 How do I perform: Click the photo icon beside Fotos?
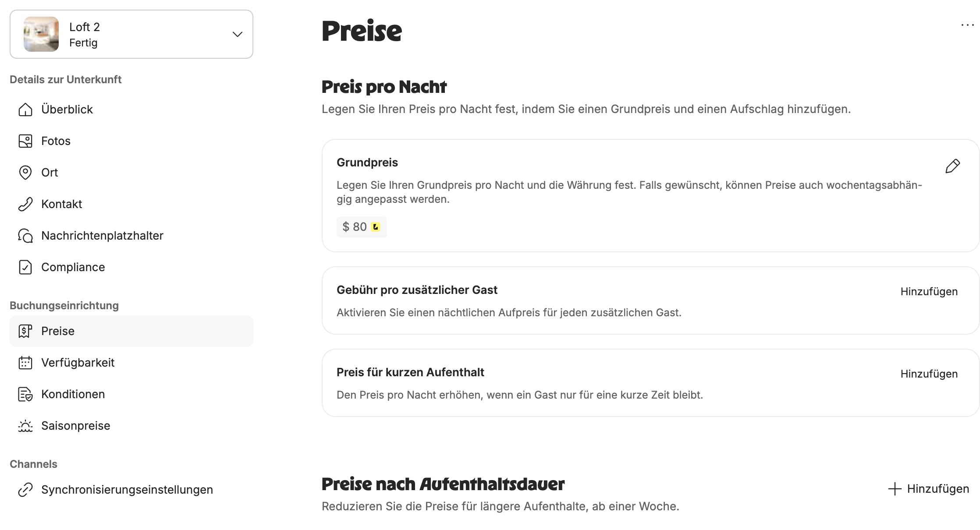[25, 141]
